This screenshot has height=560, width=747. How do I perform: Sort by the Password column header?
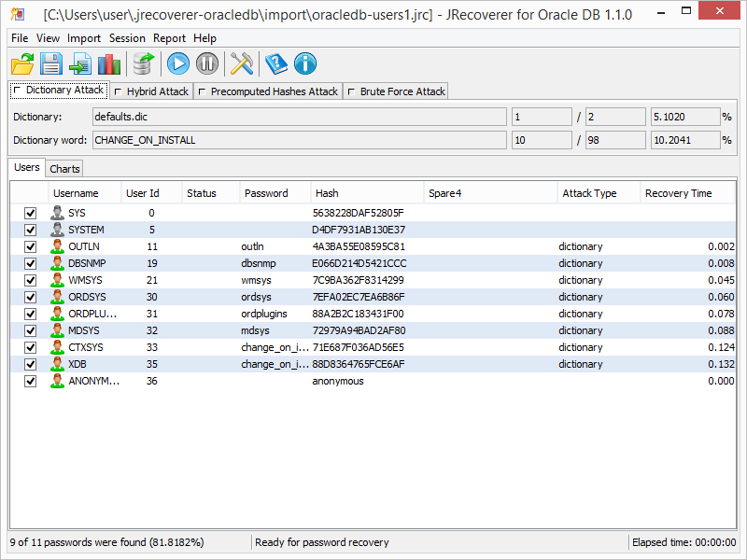tap(275, 193)
